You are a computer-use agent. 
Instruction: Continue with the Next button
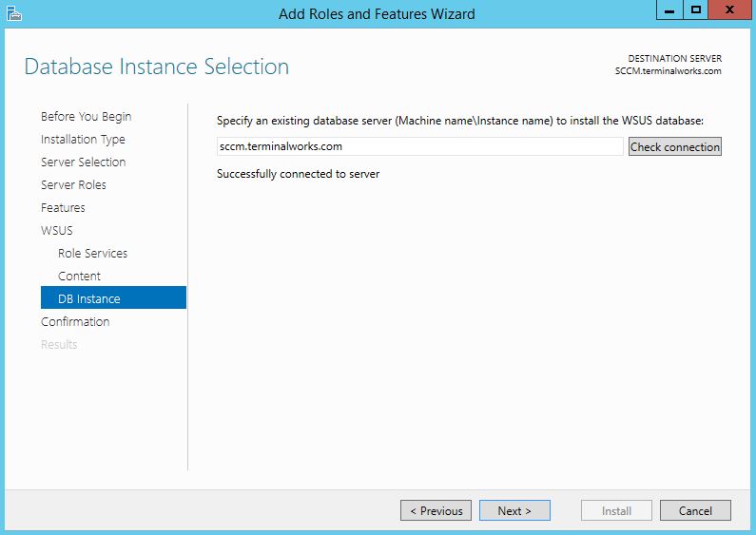click(514, 510)
